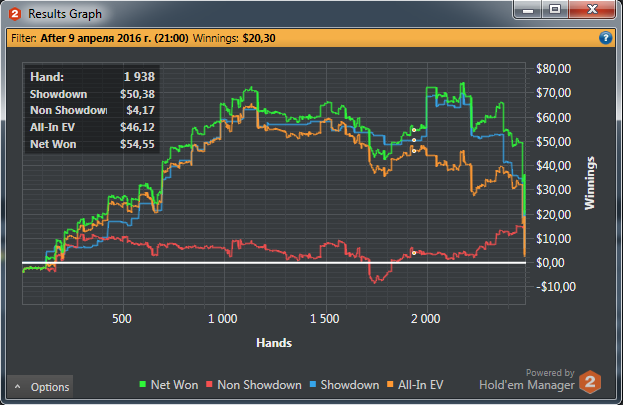The image size is (623, 405).
Task: Expand the Options panel
Action: pyautogui.click(x=40, y=387)
